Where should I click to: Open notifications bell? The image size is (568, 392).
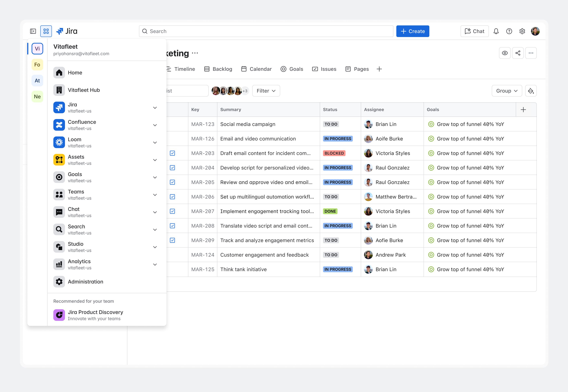[x=496, y=31]
